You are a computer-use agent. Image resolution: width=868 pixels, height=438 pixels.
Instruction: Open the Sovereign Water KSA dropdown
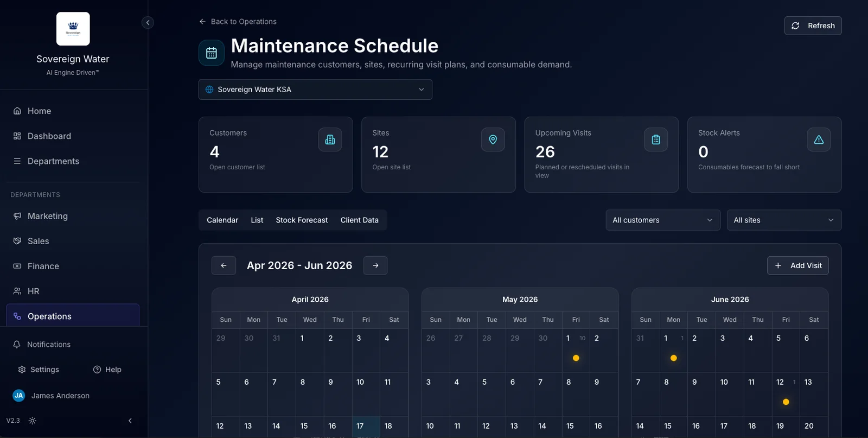point(315,90)
